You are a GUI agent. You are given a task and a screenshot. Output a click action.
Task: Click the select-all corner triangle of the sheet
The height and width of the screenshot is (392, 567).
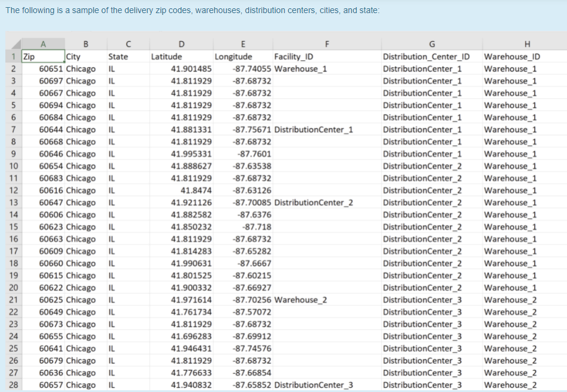14,44
